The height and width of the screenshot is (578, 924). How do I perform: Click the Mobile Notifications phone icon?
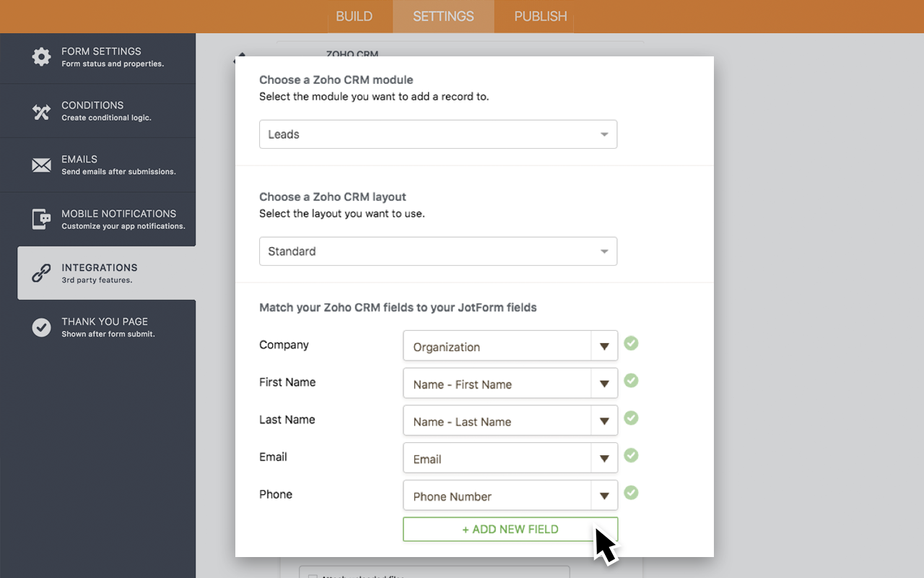point(42,219)
